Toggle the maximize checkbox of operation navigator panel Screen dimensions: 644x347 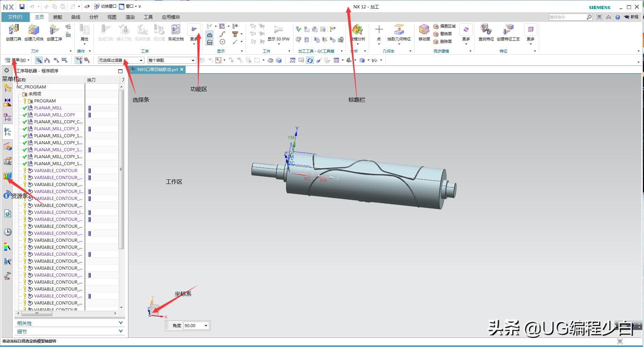pos(120,71)
